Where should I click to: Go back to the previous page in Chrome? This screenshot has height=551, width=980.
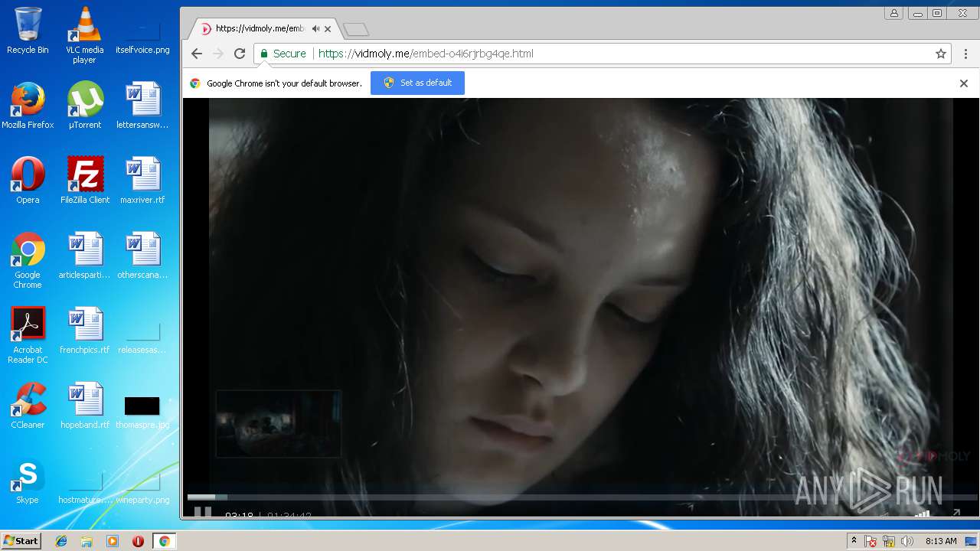pos(197,54)
